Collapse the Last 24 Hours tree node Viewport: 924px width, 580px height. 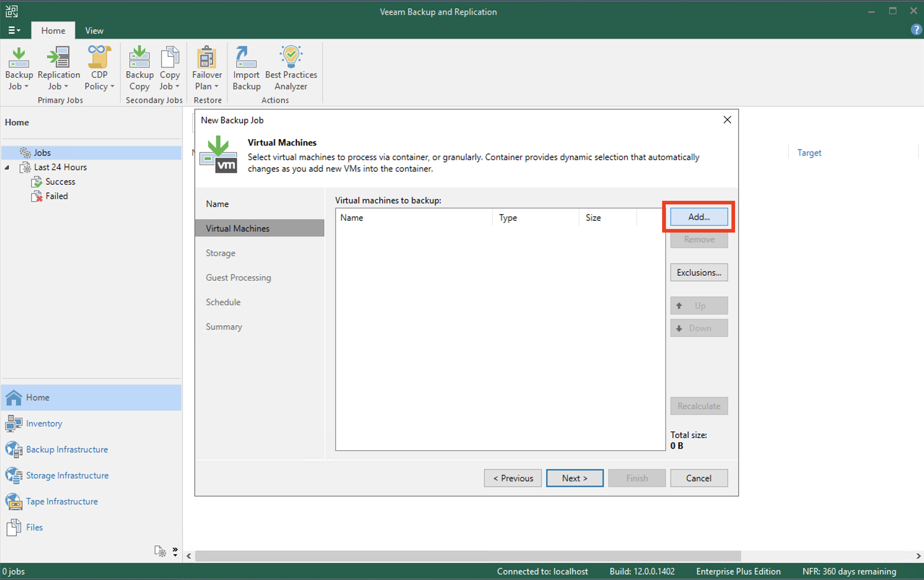7,168
